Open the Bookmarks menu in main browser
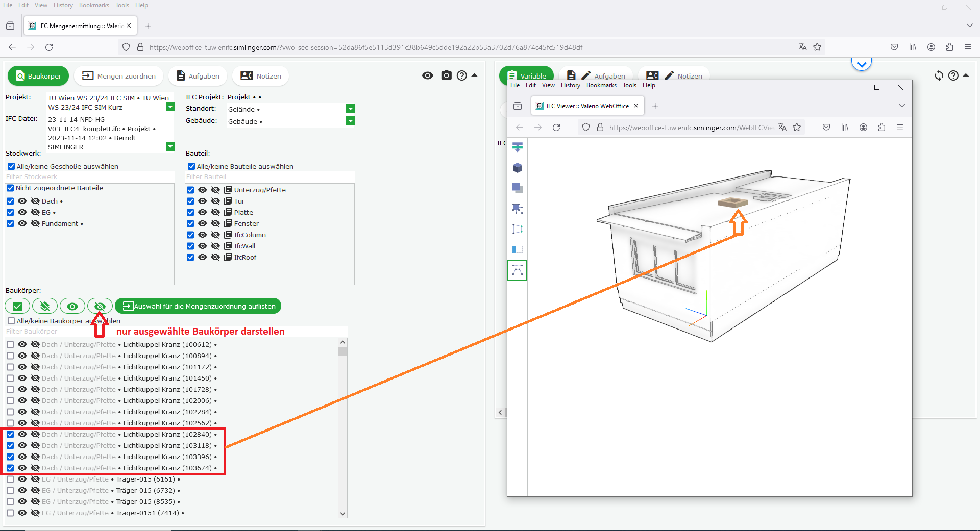The image size is (980, 531). 94,5
